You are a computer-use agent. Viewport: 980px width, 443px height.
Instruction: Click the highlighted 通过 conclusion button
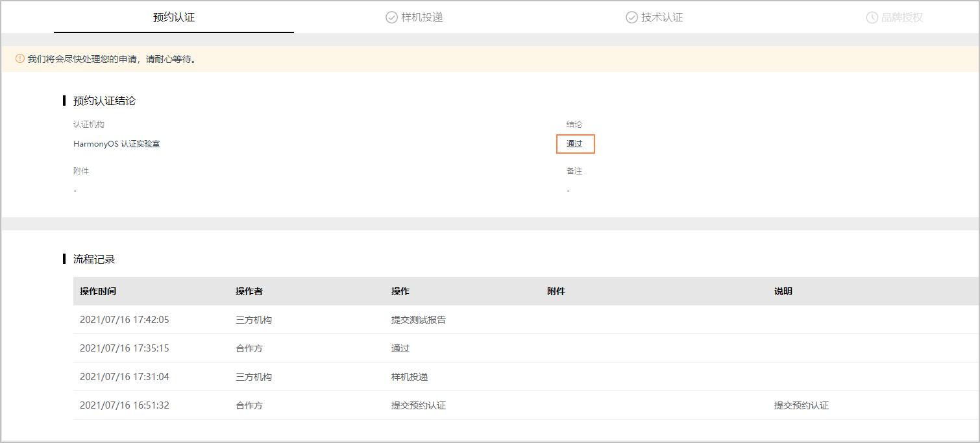575,144
